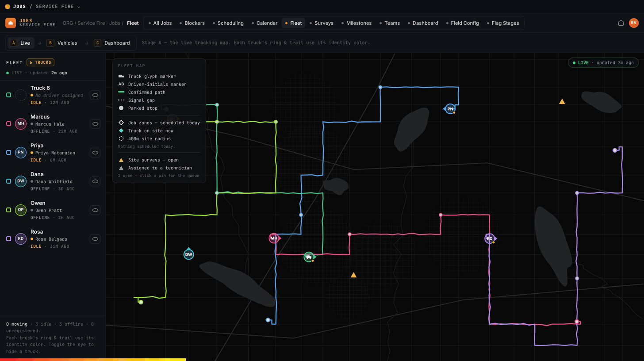Switch to the Scheduling tab
The image size is (644, 361).
tap(228, 23)
